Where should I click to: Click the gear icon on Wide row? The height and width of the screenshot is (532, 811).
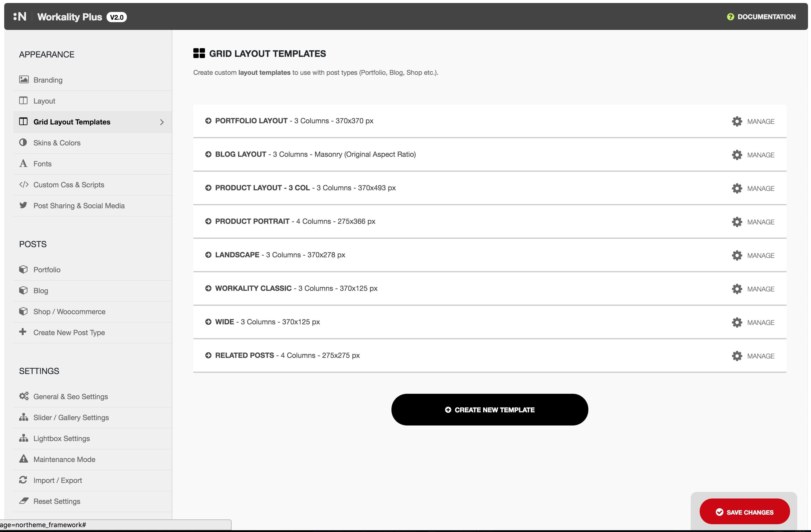(x=737, y=323)
